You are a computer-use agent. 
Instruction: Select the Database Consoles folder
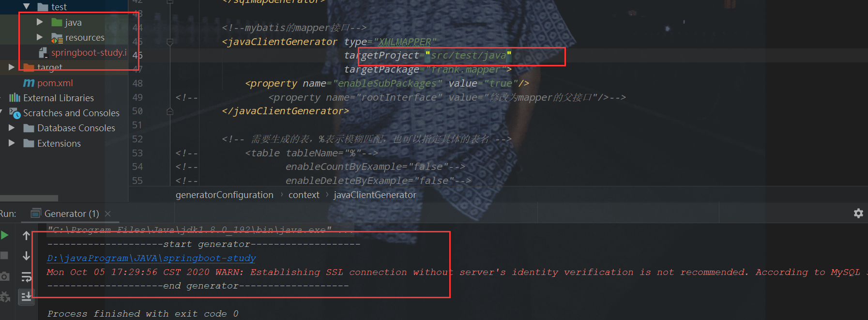point(76,128)
